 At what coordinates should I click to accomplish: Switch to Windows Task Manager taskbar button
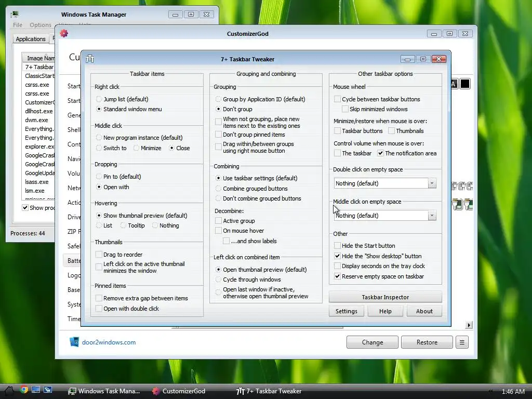pos(104,391)
